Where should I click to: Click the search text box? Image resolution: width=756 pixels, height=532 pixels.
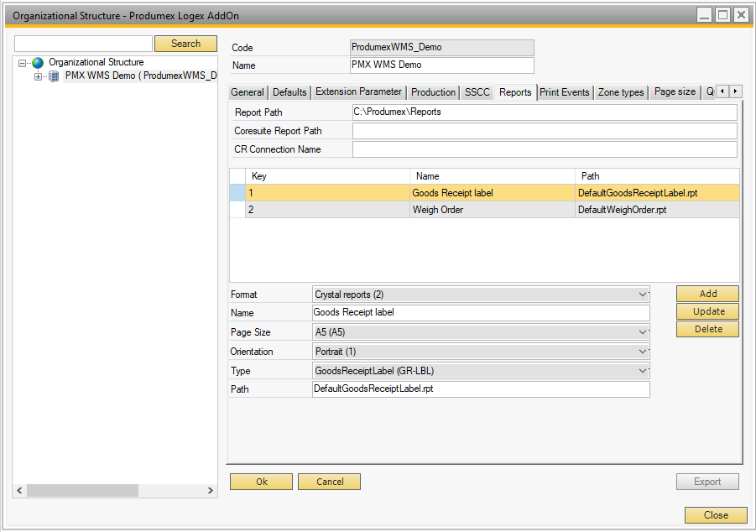pyautogui.click(x=83, y=44)
